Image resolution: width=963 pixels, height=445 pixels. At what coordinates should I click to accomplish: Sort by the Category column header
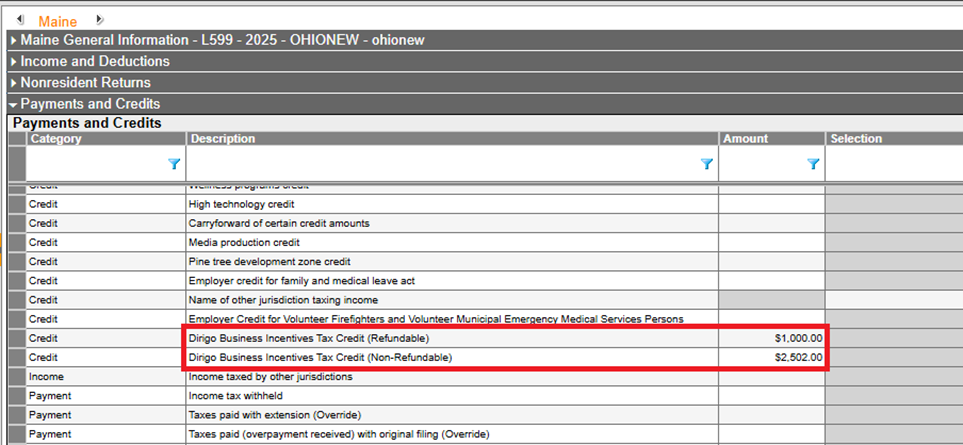[106, 139]
